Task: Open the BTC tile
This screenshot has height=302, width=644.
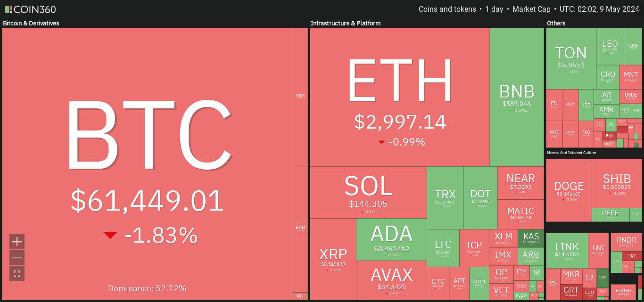Action: [x=148, y=164]
